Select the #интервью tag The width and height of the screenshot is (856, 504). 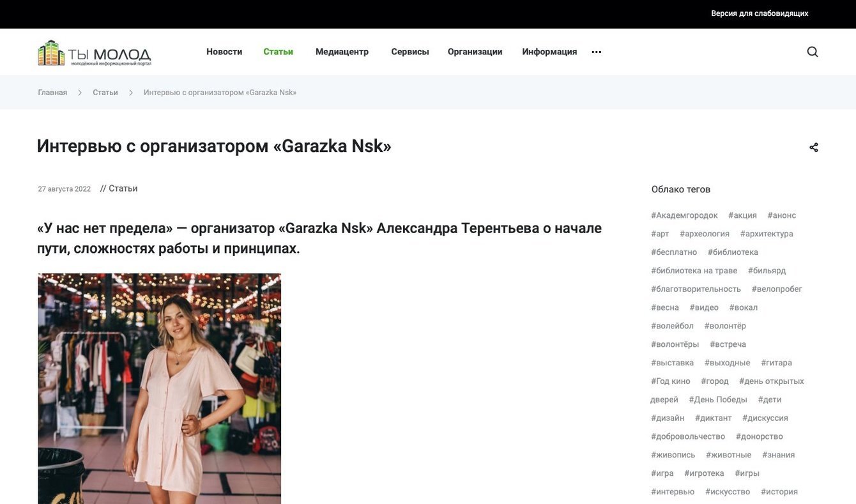(673, 493)
